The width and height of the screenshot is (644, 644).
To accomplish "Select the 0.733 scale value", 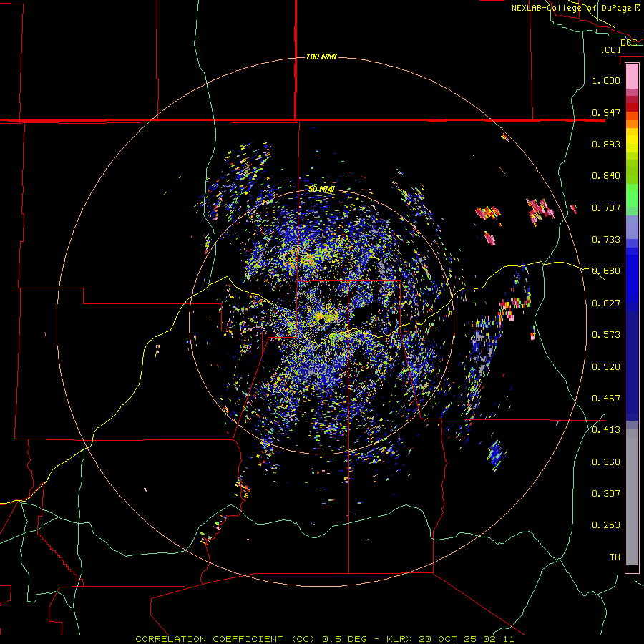I will coord(606,240).
